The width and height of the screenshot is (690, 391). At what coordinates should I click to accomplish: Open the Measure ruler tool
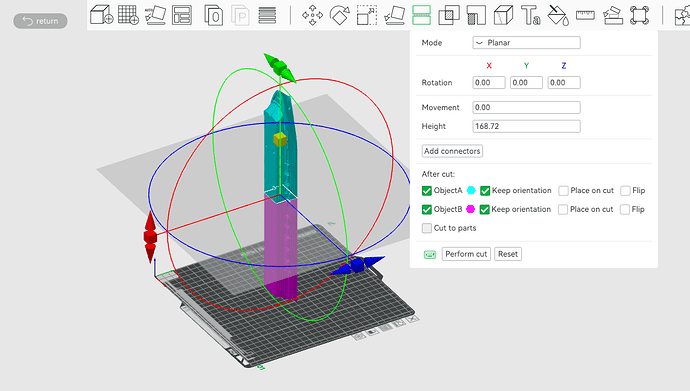click(x=585, y=15)
